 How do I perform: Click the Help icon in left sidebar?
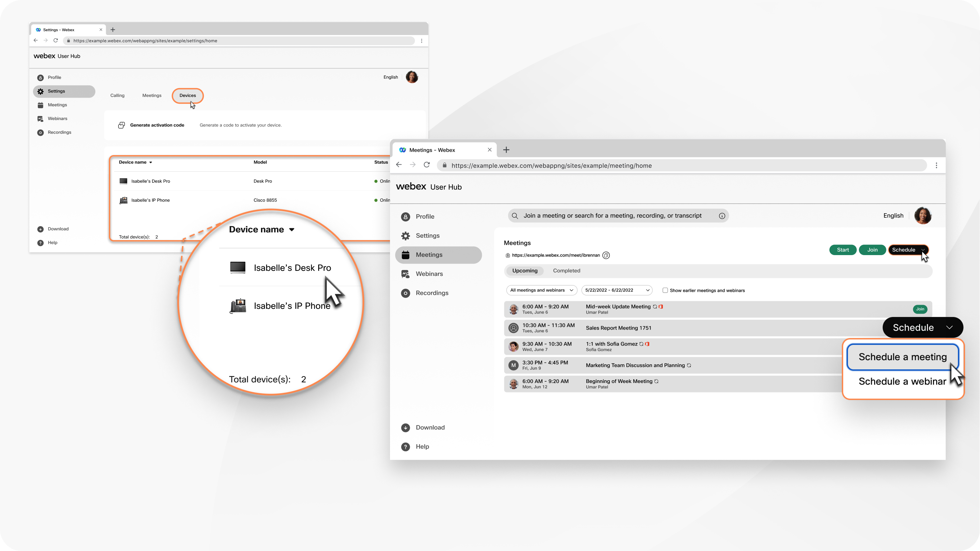pos(40,242)
